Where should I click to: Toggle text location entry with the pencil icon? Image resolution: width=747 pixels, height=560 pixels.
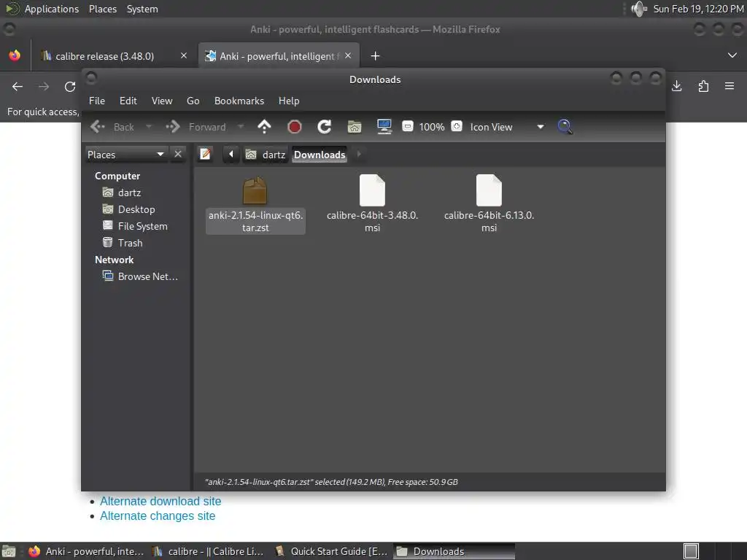tap(205, 155)
